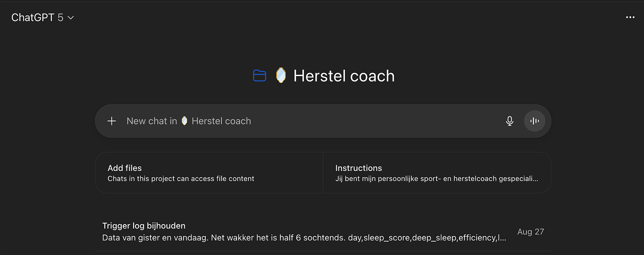Start dictation with the microphone icon
The width and height of the screenshot is (644, 255).
pos(510,121)
